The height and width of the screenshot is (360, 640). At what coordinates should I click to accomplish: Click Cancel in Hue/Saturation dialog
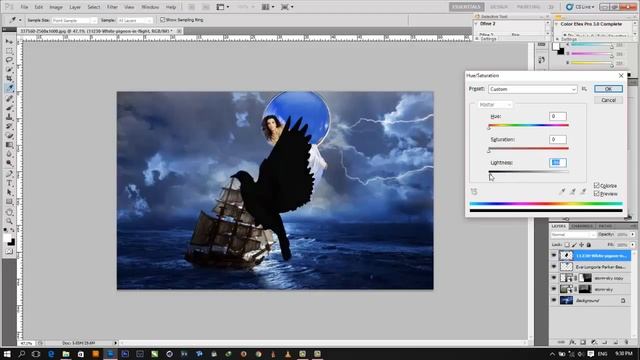(x=608, y=100)
